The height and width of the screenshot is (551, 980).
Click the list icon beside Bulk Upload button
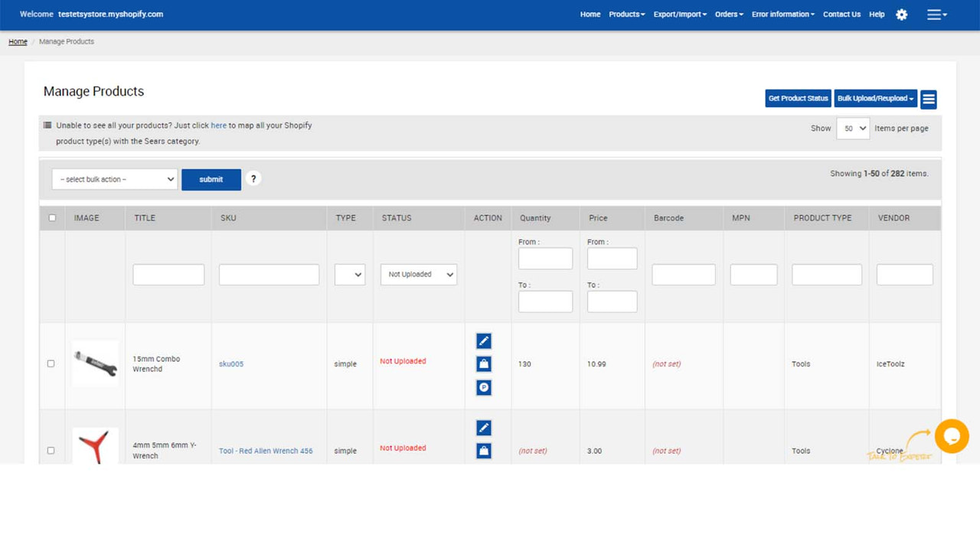tap(928, 99)
